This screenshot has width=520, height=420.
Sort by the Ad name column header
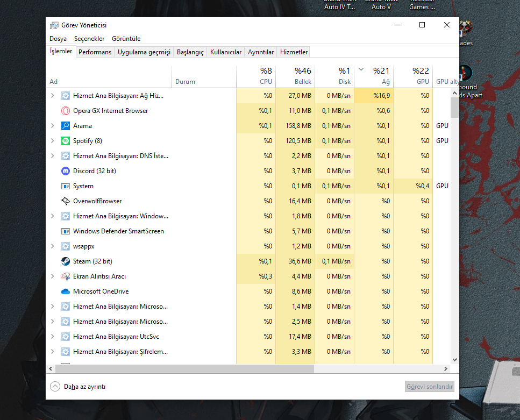pos(109,76)
